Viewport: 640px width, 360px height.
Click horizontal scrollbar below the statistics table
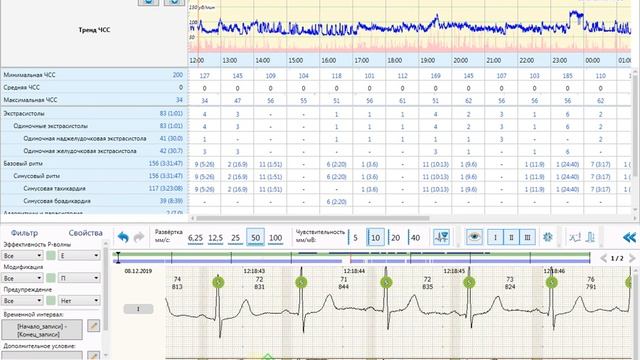(x=312, y=218)
